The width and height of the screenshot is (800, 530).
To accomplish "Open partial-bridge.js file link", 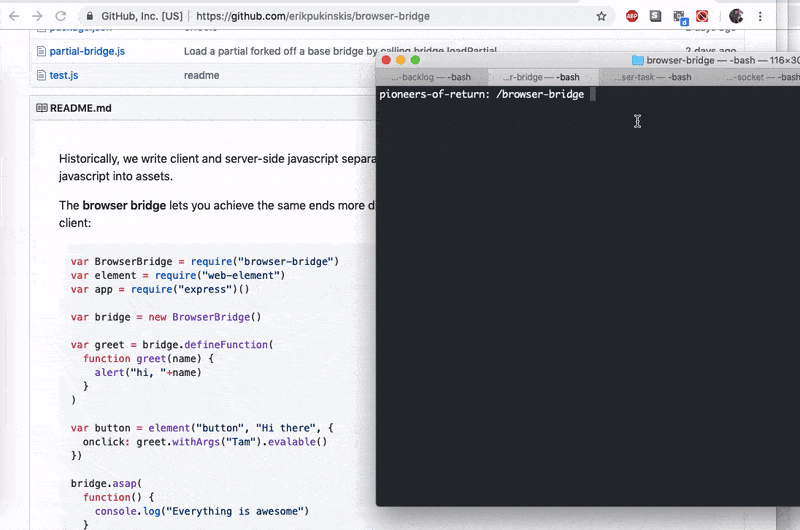I will (87, 51).
